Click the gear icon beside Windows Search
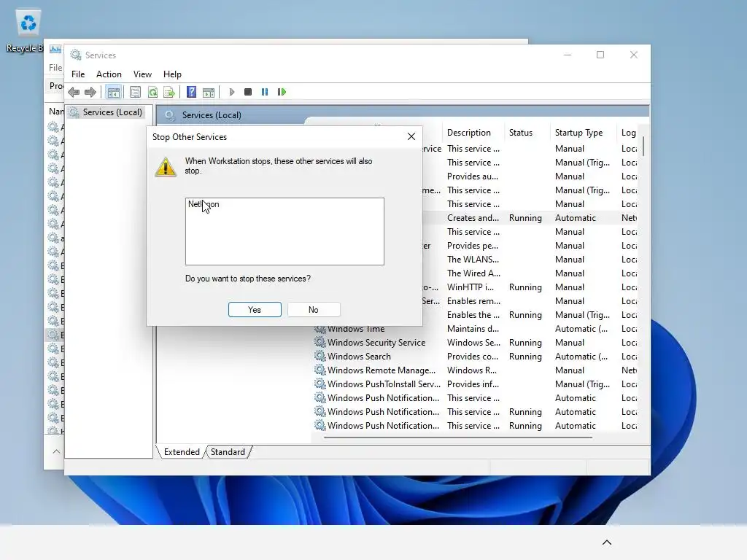 [x=320, y=356]
